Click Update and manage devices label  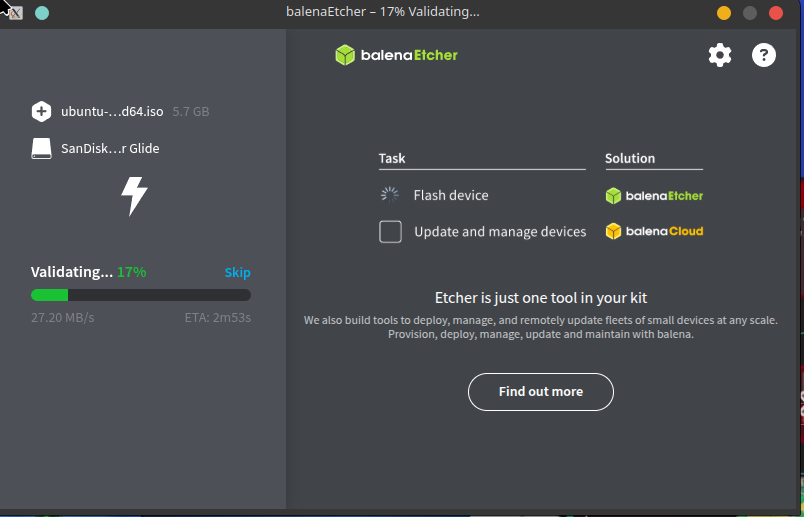pyautogui.click(x=500, y=232)
